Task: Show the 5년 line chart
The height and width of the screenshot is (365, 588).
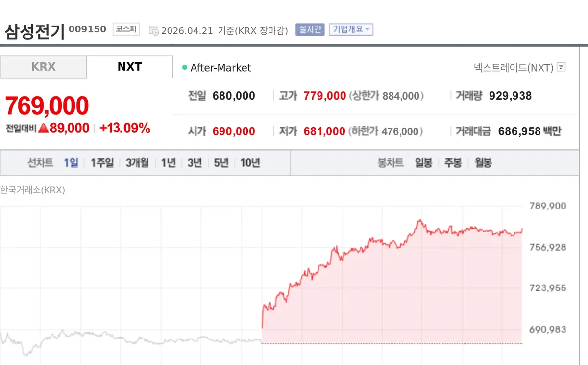Action: coord(221,163)
